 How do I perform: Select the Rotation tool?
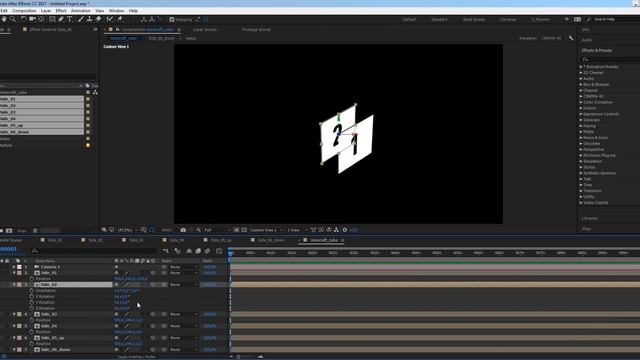tap(23, 19)
